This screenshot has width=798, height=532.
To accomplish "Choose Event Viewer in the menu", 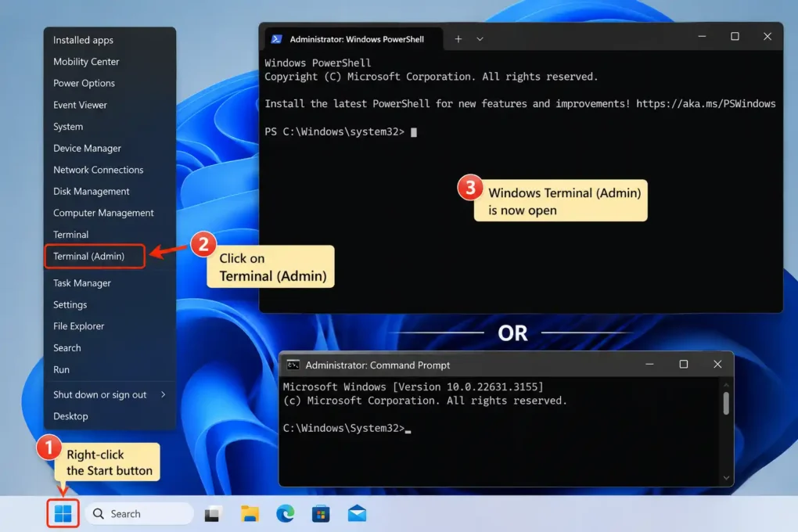I will click(110, 105).
